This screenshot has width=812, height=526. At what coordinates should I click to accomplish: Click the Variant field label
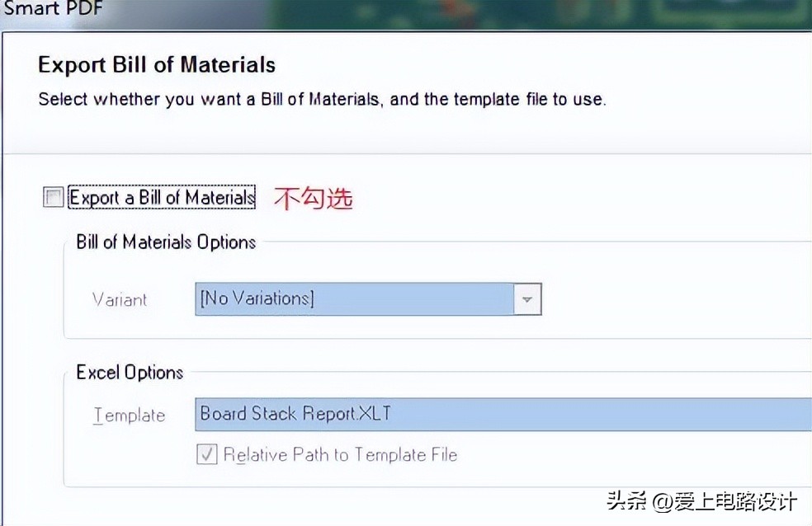[x=120, y=299]
